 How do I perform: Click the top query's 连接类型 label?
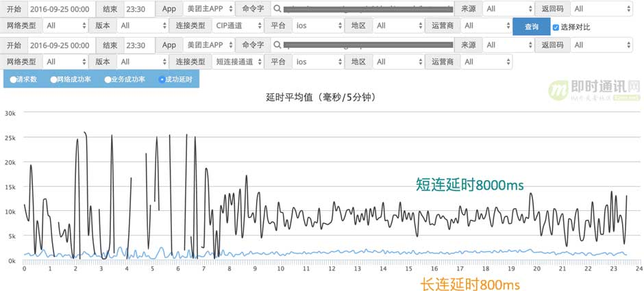190,25
